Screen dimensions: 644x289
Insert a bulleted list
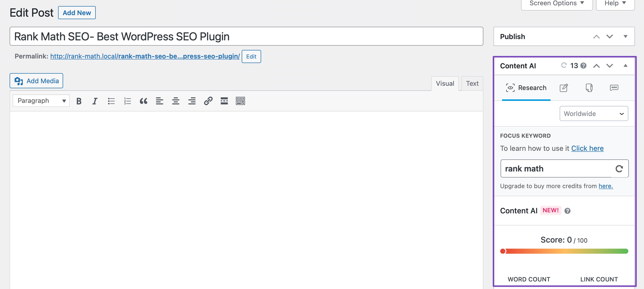pos(111,101)
